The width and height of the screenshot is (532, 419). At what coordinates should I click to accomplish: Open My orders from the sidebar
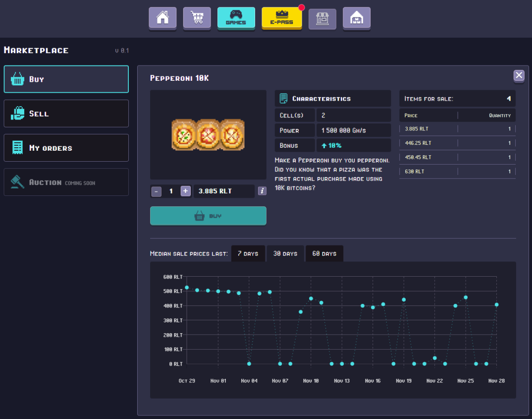(66, 147)
